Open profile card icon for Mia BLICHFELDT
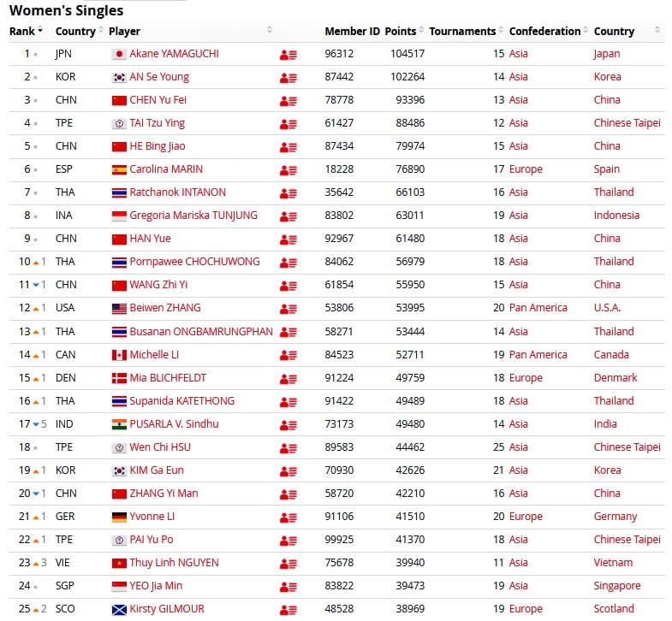672x621 pixels. [288, 379]
